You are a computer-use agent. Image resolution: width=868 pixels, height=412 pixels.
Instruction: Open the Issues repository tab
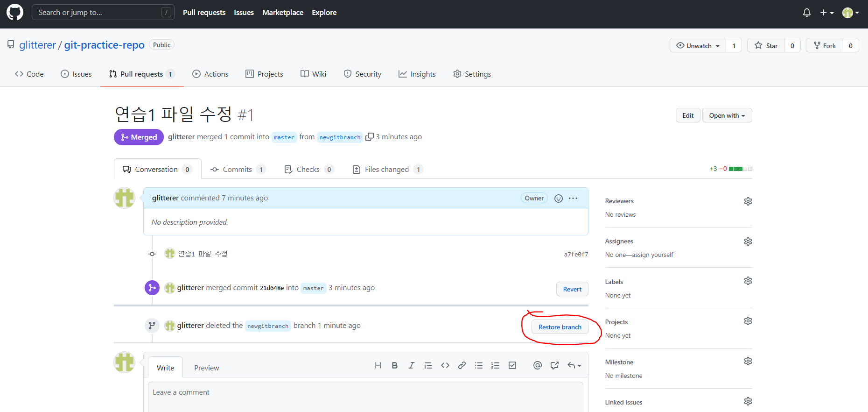click(77, 74)
